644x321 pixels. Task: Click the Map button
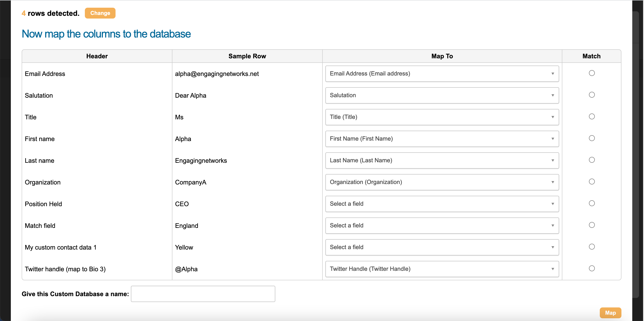pos(611,313)
